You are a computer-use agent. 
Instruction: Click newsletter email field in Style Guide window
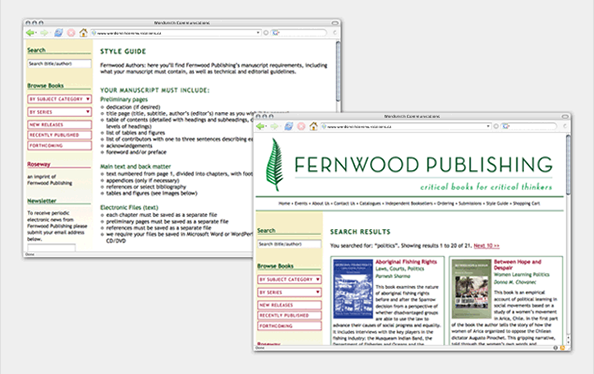(51, 247)
